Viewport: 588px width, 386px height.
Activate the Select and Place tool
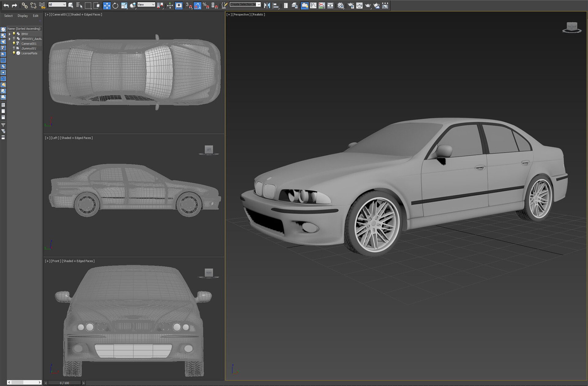133,6
